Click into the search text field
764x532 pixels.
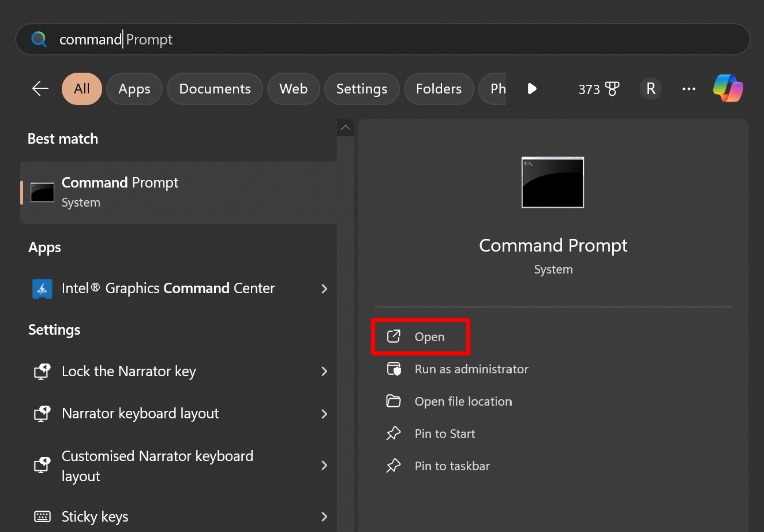(x=383, y=39)
